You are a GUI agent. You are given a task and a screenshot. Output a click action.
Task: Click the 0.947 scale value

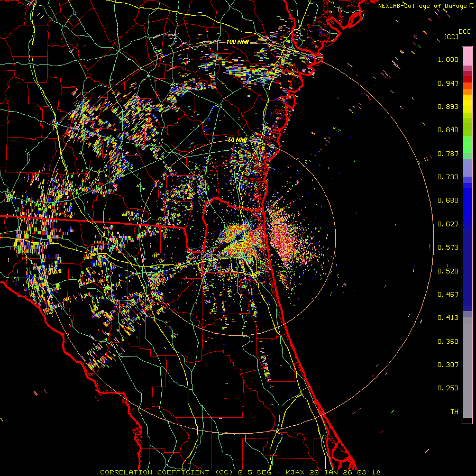[448, 83]
